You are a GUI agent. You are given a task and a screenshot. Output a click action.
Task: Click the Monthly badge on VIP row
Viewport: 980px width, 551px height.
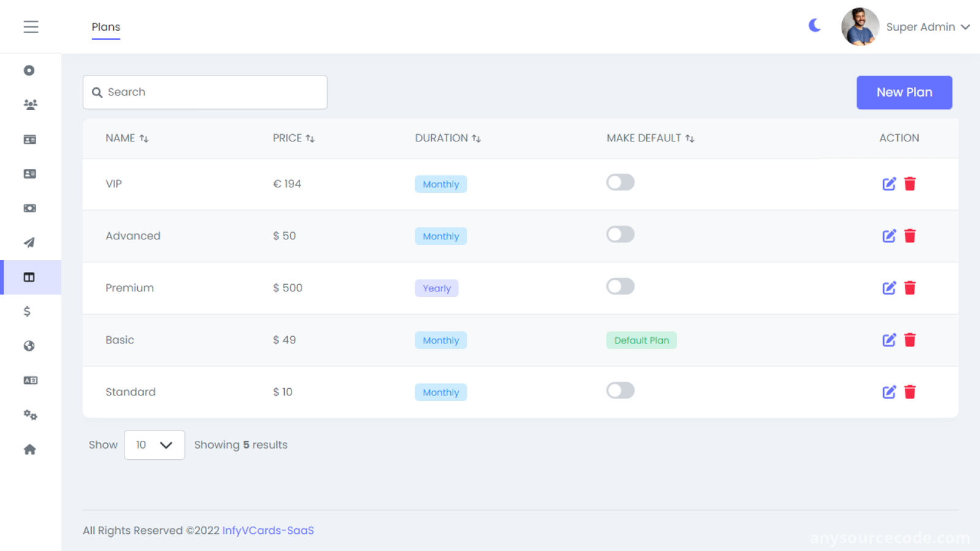(x=441, y=184)
